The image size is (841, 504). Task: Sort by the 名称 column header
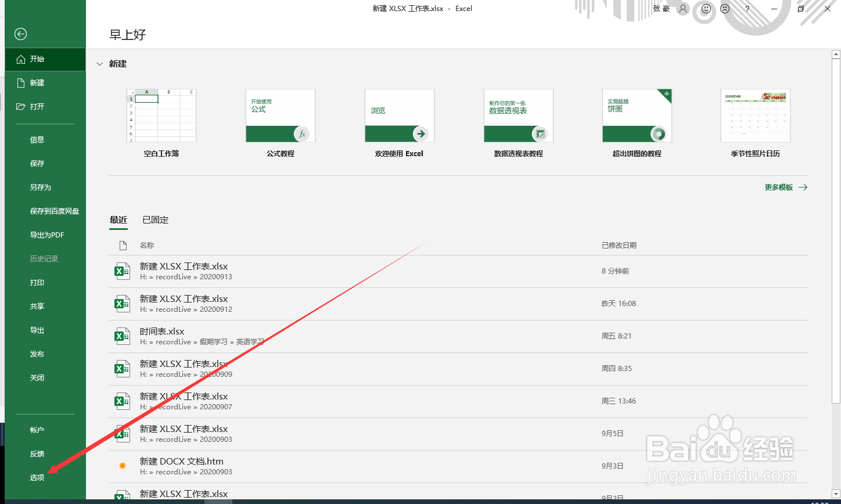point(147,246)
